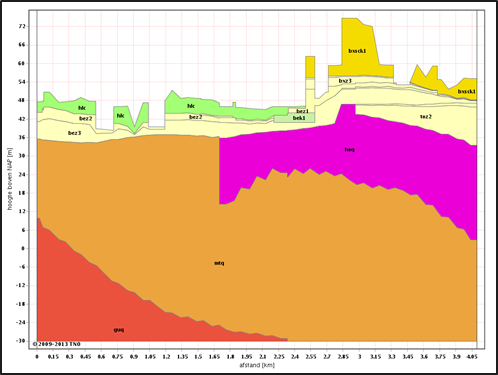
Task: Click the '©2009-2013 TNO' copyright text
Action: click(57, 344)
